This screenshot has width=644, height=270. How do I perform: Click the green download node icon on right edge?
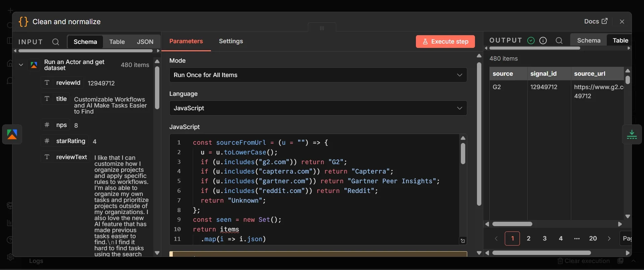[x=632, y=134]
